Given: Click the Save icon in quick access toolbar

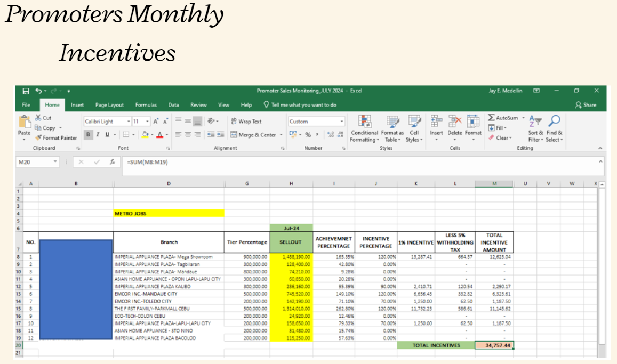Looking at the screenshot, I should pos(26,91).
